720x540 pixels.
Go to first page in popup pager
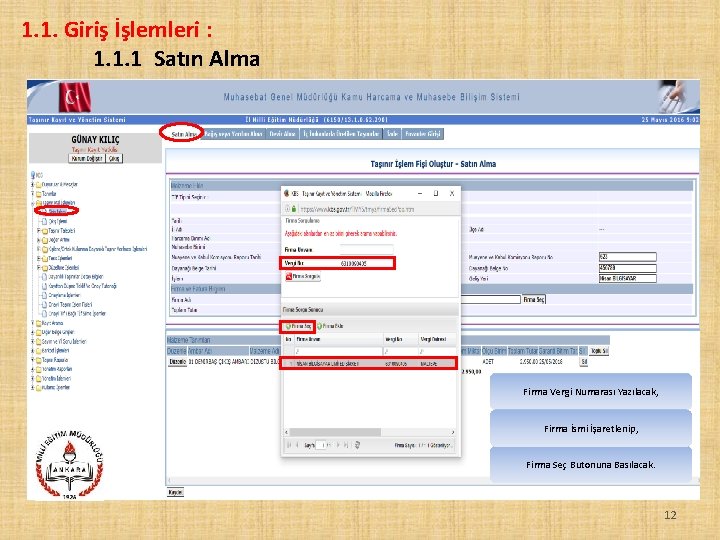click(289, 445)
